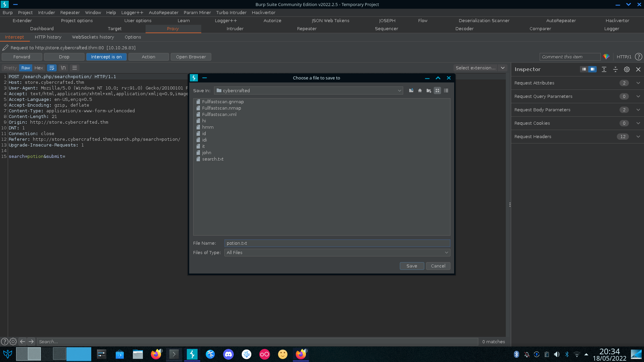Go to next search match arrow
The height and width of the screenshot is (362, 644).
31,342
